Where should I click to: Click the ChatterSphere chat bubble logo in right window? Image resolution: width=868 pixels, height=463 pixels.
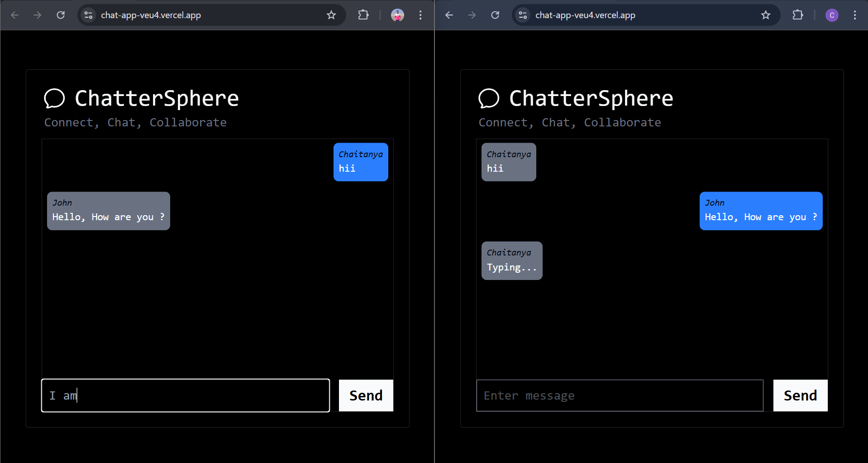click(x=489, y=98)
